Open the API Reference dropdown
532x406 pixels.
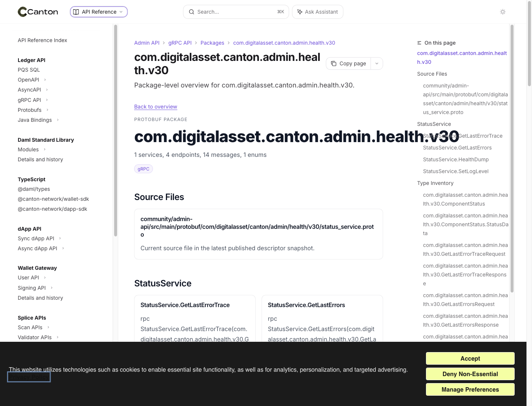click(x=99, y=12)
